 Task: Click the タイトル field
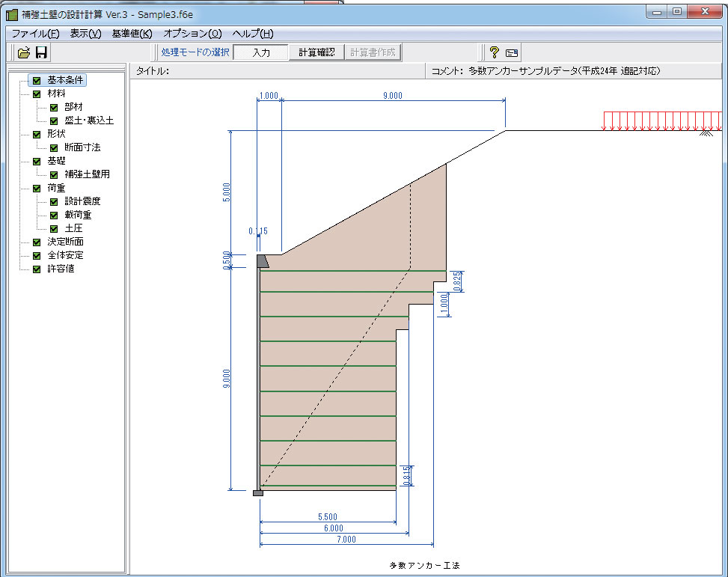pyautogui.click(x=278, y=70)
